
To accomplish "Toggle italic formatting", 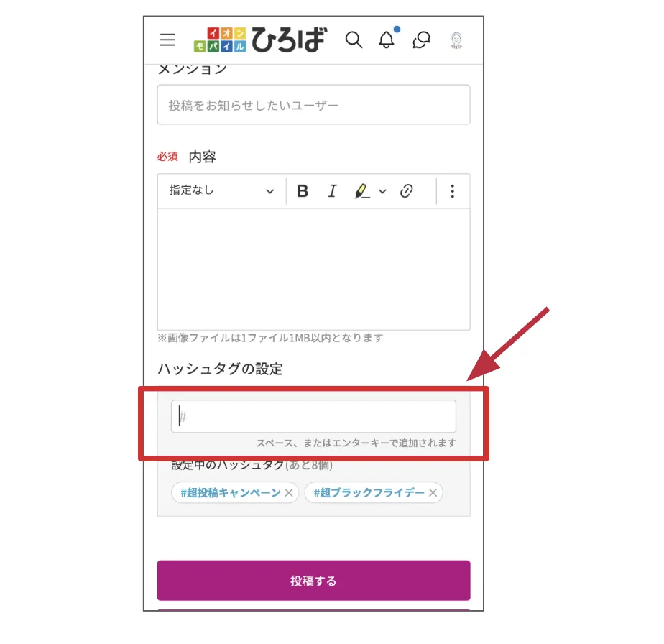I will pyautogui.click(x=333, y=191).
